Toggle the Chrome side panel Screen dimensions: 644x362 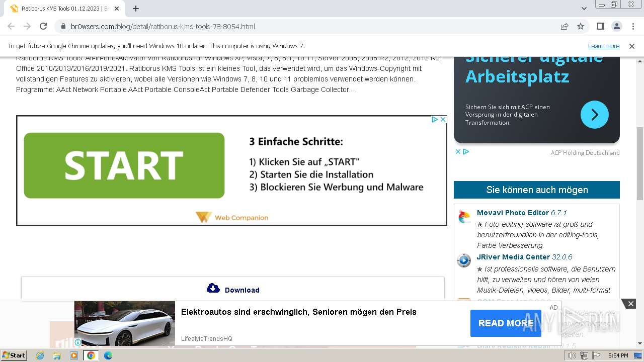(601, 27)
